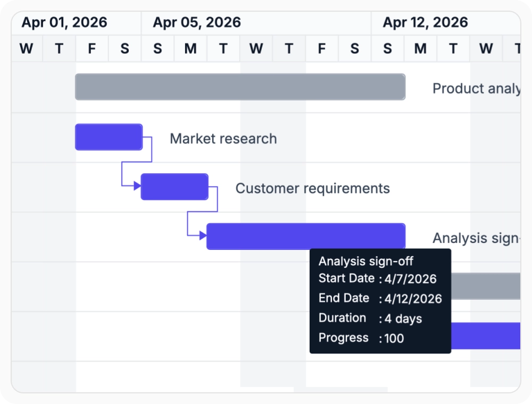Click tooltip End Date value 4/12/2026
This screenshot has height=404, width=532.
pos(413,299)
